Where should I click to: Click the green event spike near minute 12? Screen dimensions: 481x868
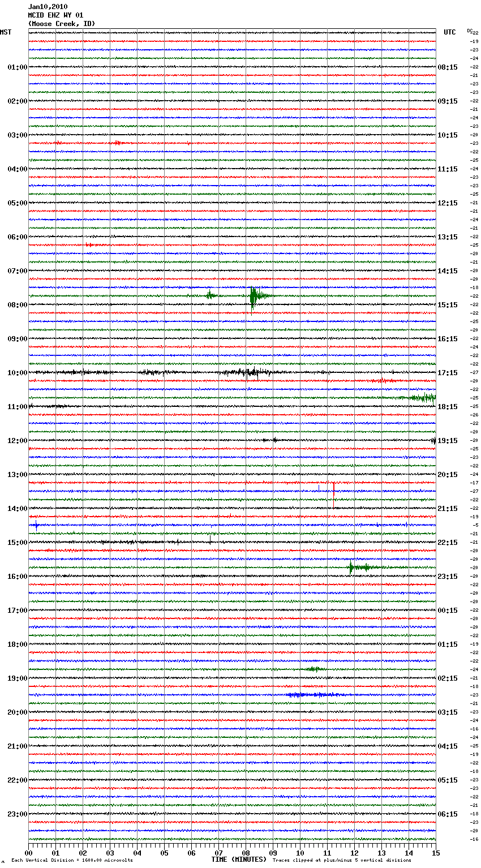[x=351, y=567]
